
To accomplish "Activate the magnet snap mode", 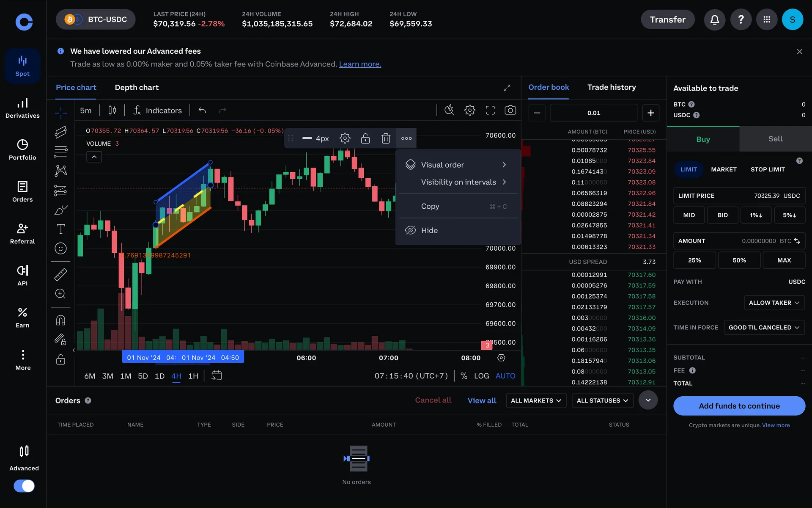I will click(60, 320).
